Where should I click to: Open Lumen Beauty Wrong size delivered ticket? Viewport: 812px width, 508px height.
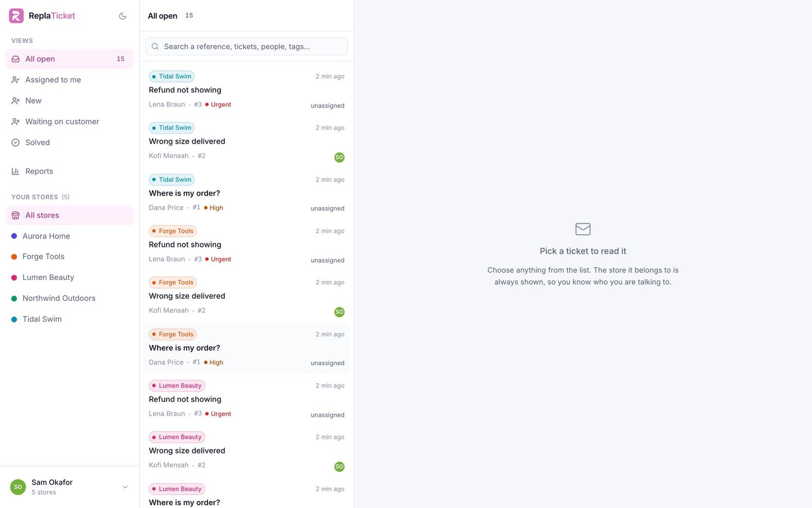247,452
